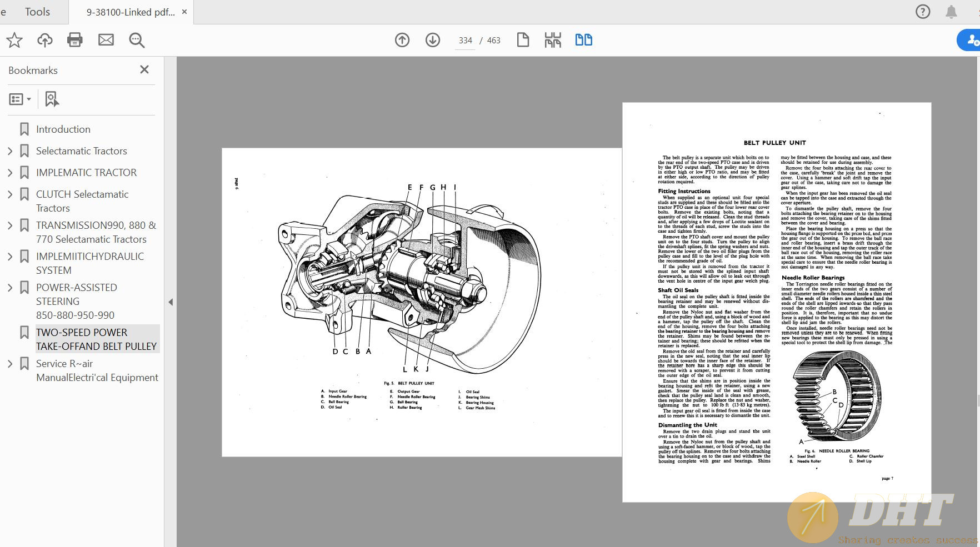Toggle two-page scrolling view
The height and width of the screenshot is (547, 980).
(583, 40)
